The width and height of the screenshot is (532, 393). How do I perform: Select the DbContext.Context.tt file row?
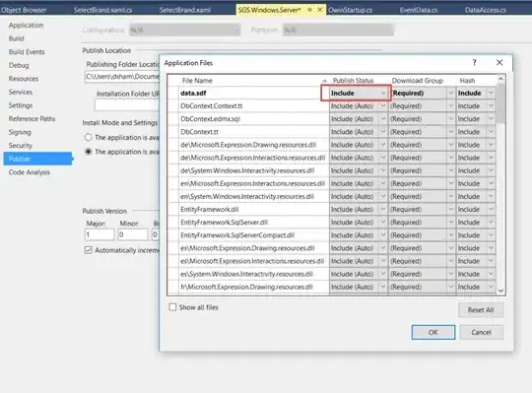tap(254, 106)
